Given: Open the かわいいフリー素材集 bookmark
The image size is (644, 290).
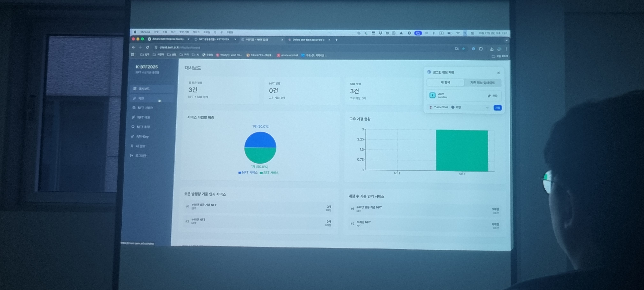Looking at the screenshot, I should tap(260, 55).
